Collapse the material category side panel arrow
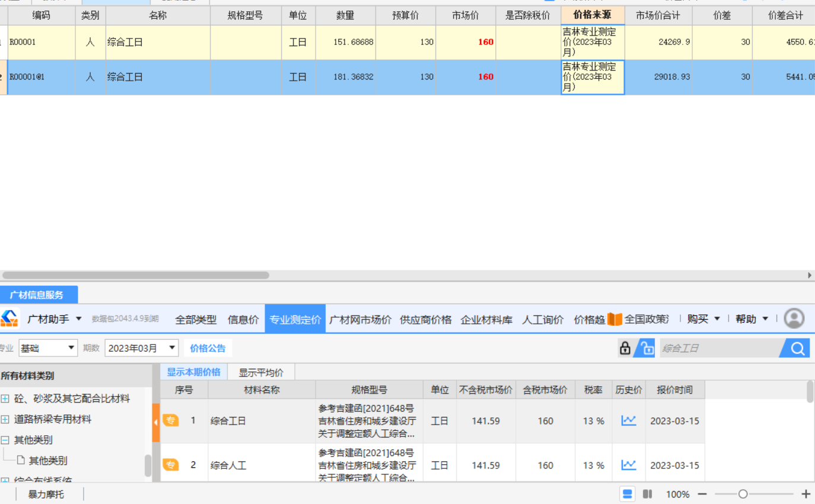Screen dimensions: 815x504 point(156,423)
